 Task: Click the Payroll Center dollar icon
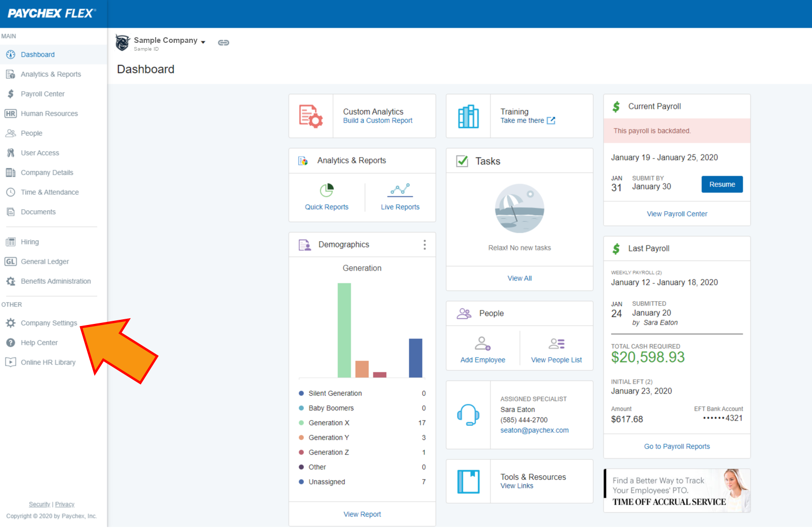pyautogui.click(x=10, y=94)
